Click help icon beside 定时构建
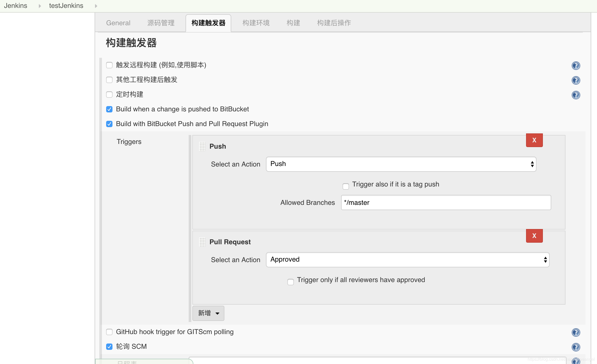 pyautogui.click(x=576, y=95)
